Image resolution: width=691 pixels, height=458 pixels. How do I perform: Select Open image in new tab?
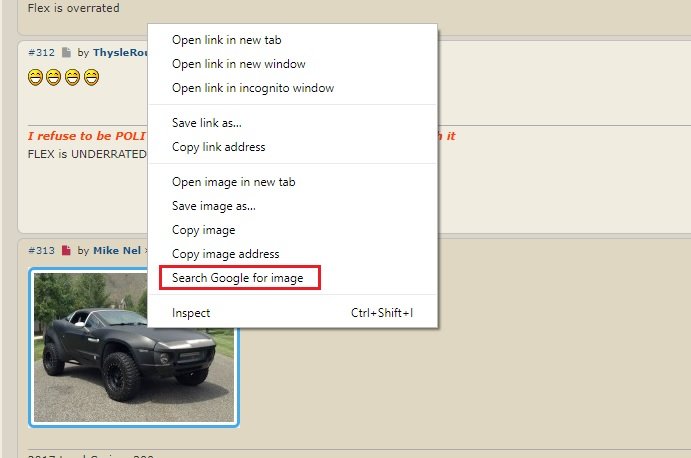[x=293, y=182]
